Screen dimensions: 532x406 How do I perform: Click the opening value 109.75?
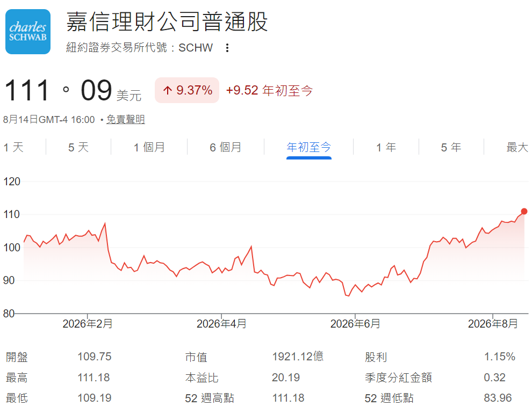tap(95, 357)
